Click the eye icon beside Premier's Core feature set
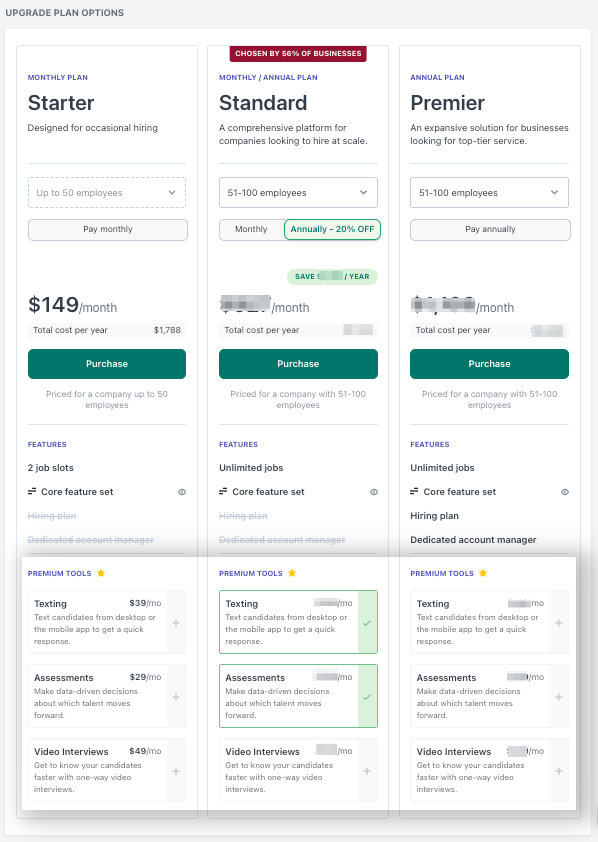The image size is (598, 842). [x=564, y=491]
